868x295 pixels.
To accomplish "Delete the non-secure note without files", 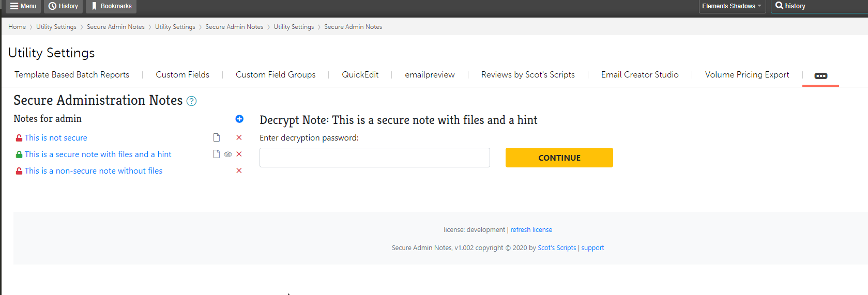I will click(x=239, y=170).
